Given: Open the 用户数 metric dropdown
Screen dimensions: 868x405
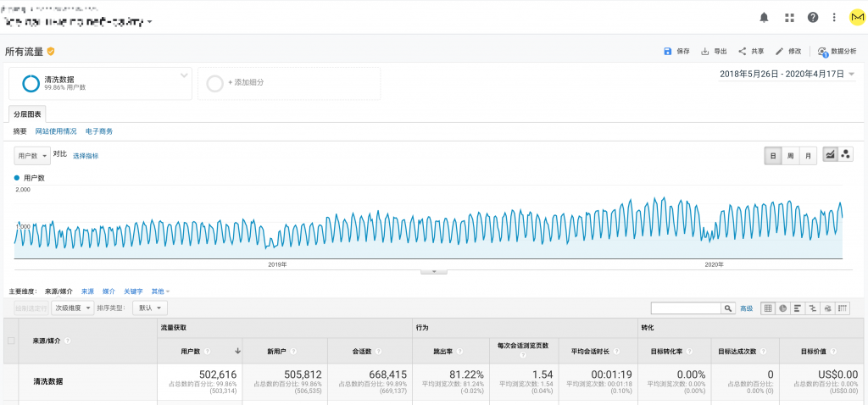Looking at the screenshot, I should (32, 155).
